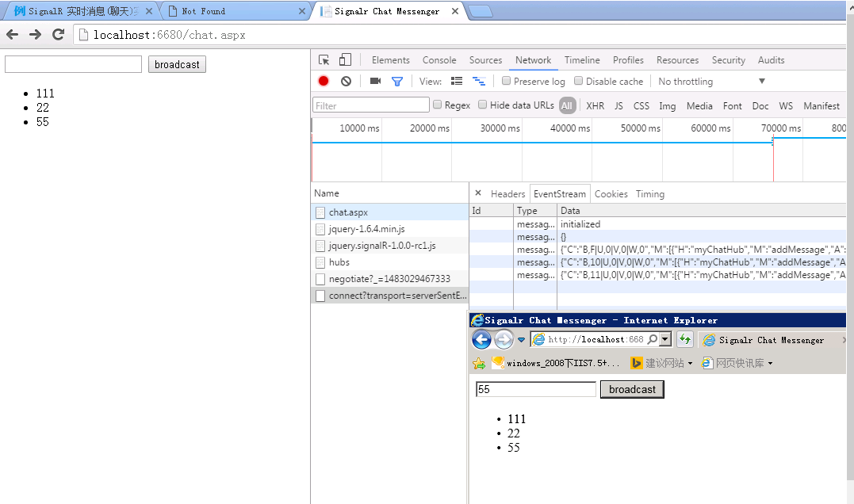Switch to Signalr Chat Messenger tab in IE
This screenshot has height=504, width=854.
pos(772,340)
